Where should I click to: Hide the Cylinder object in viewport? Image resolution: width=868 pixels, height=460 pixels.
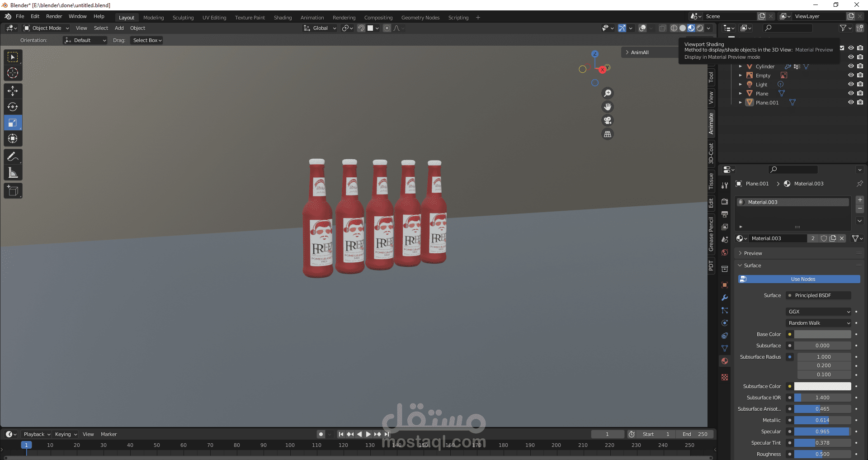click(x=851, y=66)
